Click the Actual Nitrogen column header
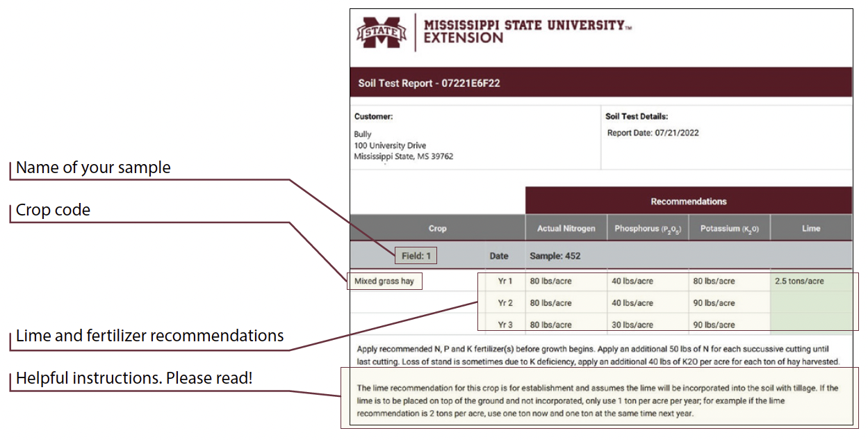This screenshot has height=440, width=868. pos(566,228)
